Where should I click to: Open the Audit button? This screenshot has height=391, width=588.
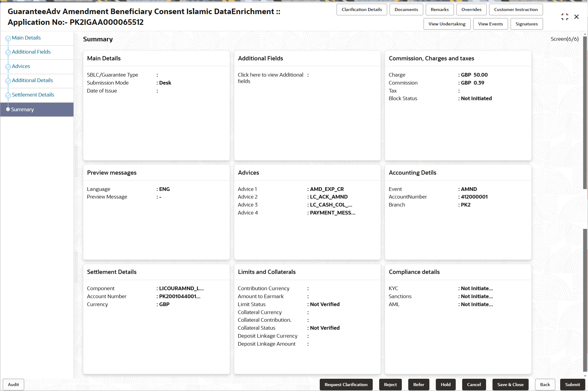click(x=13, y=385)
